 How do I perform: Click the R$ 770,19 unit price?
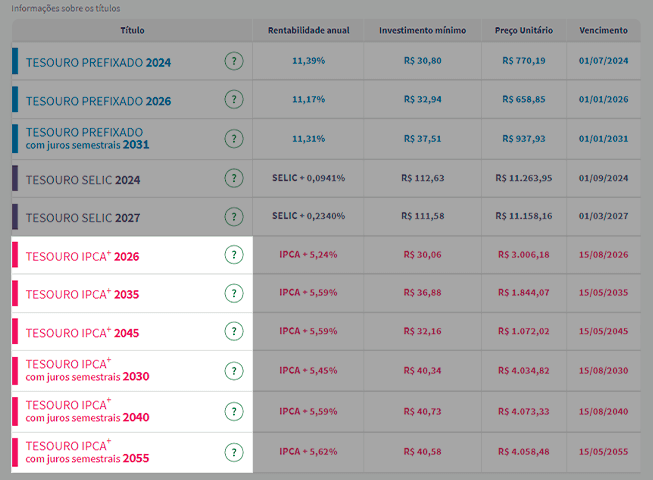coord(524,61)
